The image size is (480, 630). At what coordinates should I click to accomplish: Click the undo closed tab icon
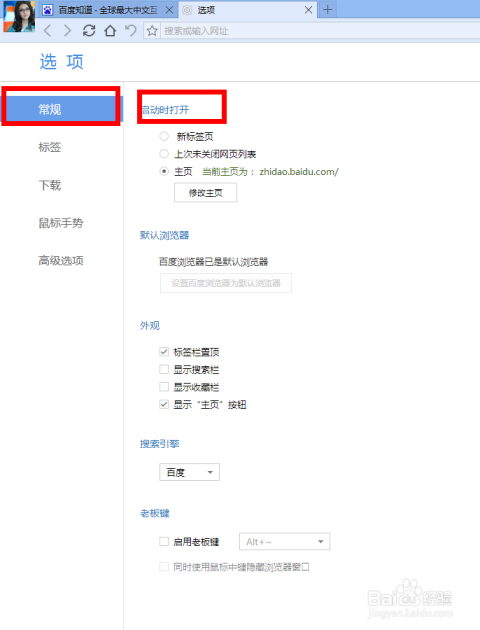point(131,31)
